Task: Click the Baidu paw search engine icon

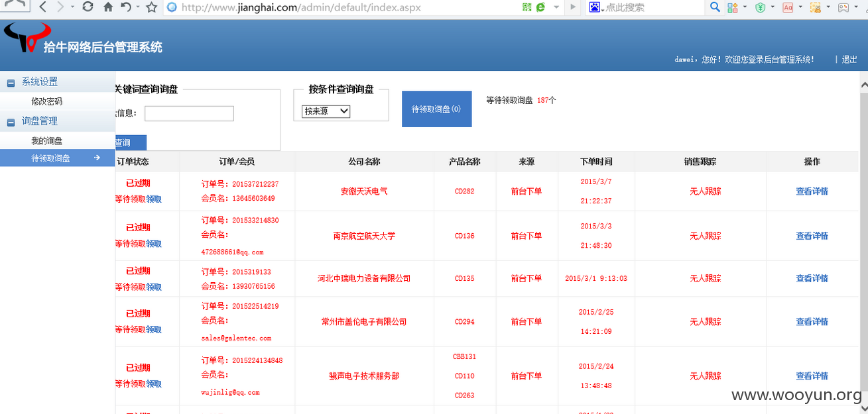Action: point(595,7)
